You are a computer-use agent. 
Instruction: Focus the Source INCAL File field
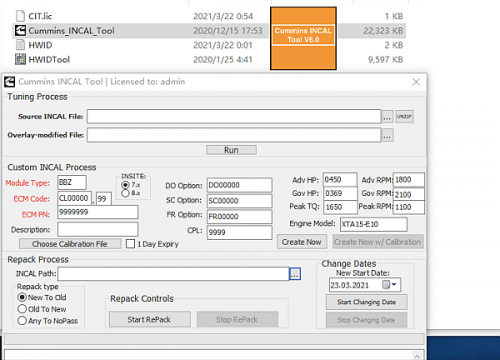pyautogui.click(x=234, y=116)
